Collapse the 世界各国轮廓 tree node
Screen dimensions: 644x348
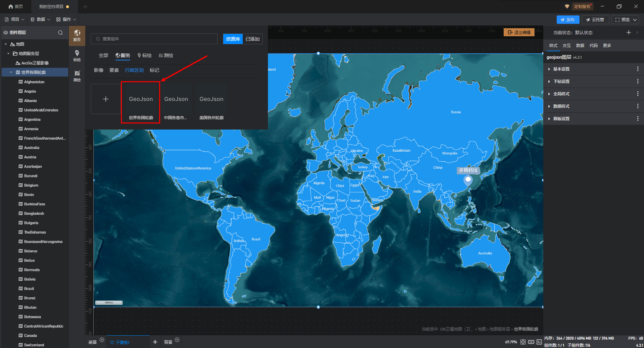(11, 72)
